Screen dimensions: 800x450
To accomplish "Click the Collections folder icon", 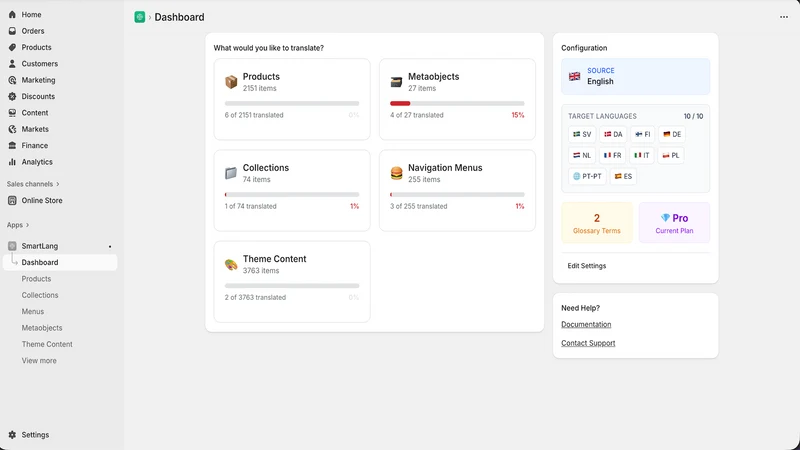I will 231,173.
